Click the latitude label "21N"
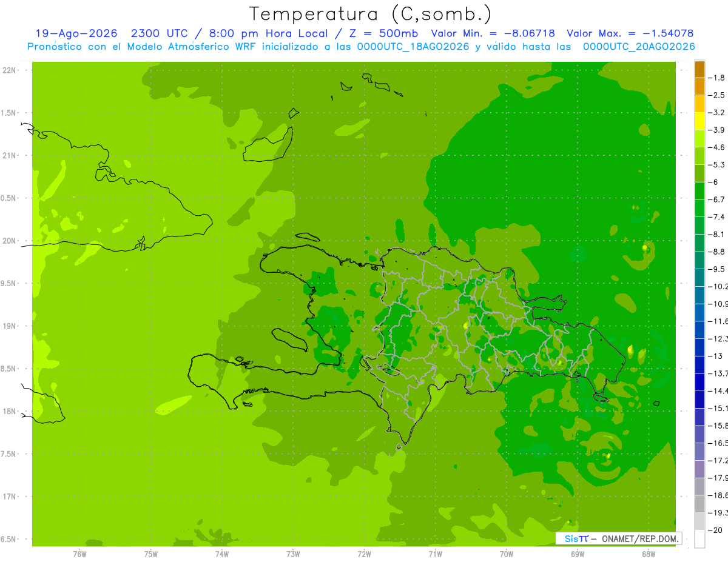The width and height of the screenshot is (728, 562). [x=10, y=156]
